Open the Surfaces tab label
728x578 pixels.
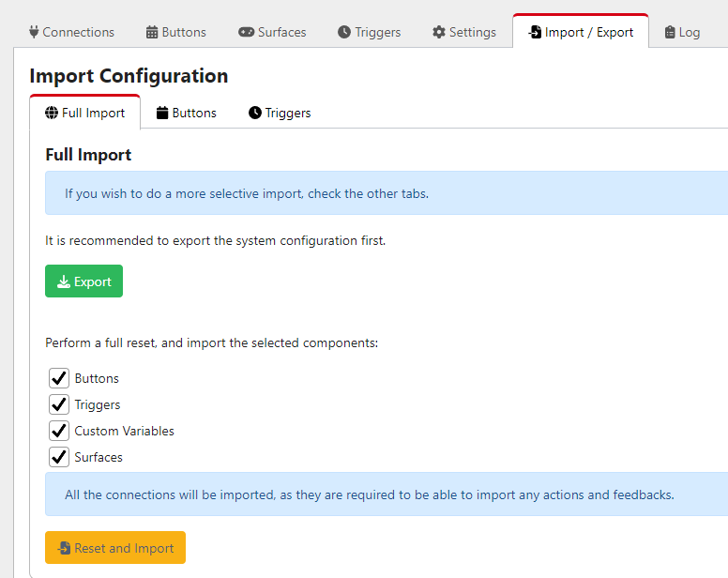281,32
